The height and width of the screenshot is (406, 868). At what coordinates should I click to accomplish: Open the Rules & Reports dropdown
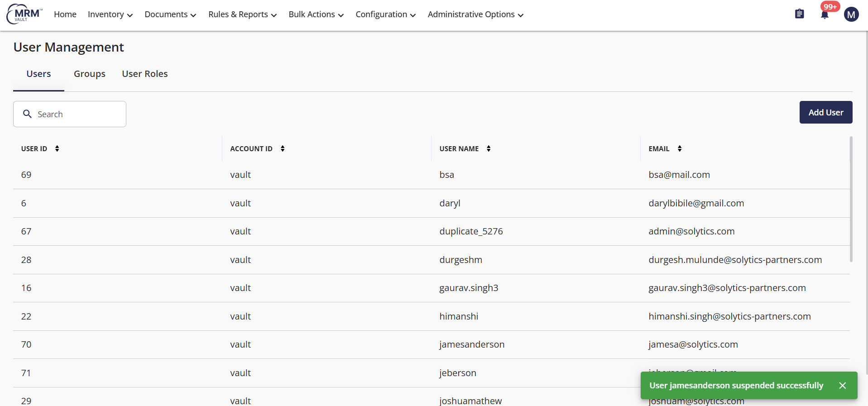tap(242, 14)
